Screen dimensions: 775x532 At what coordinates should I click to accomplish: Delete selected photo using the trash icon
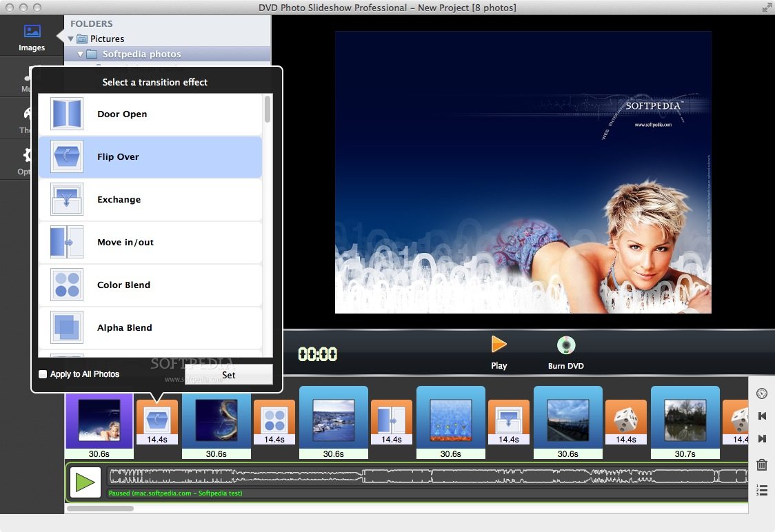click(x=761, y=464)
